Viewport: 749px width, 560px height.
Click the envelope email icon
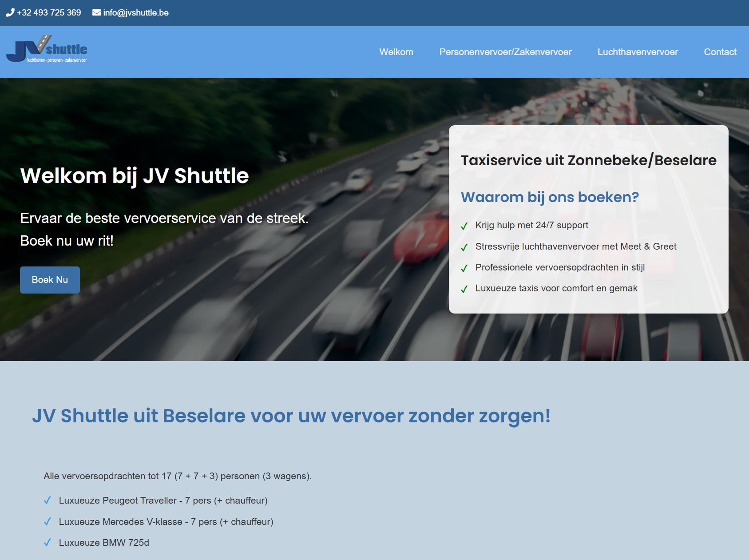point(96,12)
